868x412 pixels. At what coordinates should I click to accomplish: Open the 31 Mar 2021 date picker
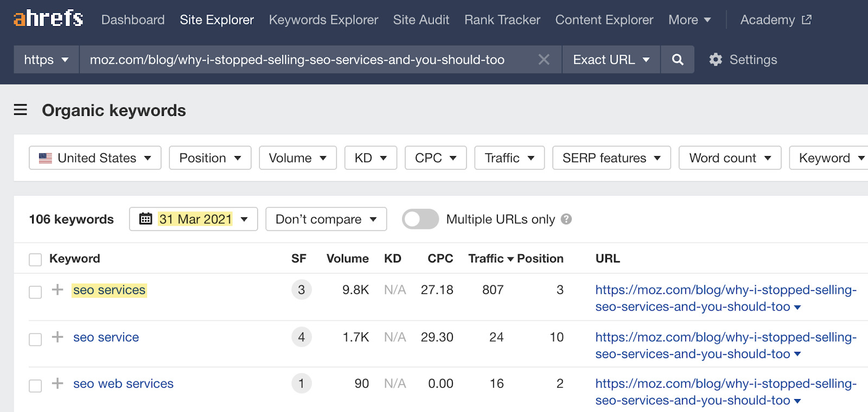pyautogui.click(x=193, y=219)
